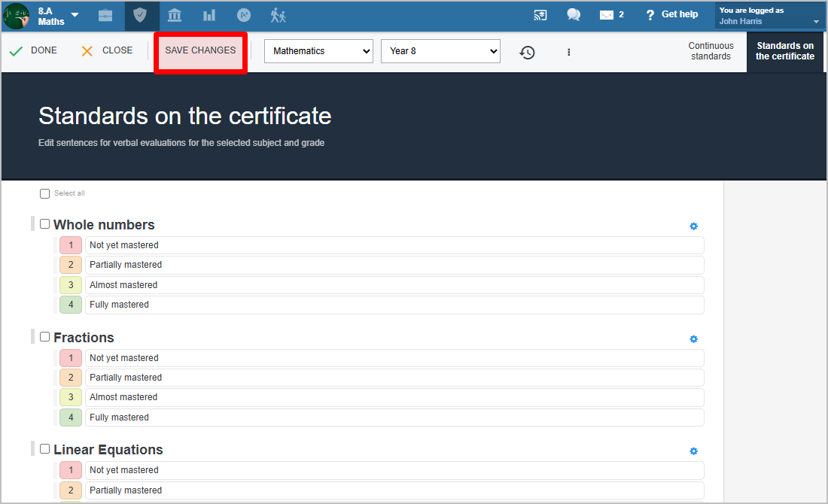This screenshot has width=828, height=504.
Task: Open the chat bubbles icon
Action: [574, 15]
